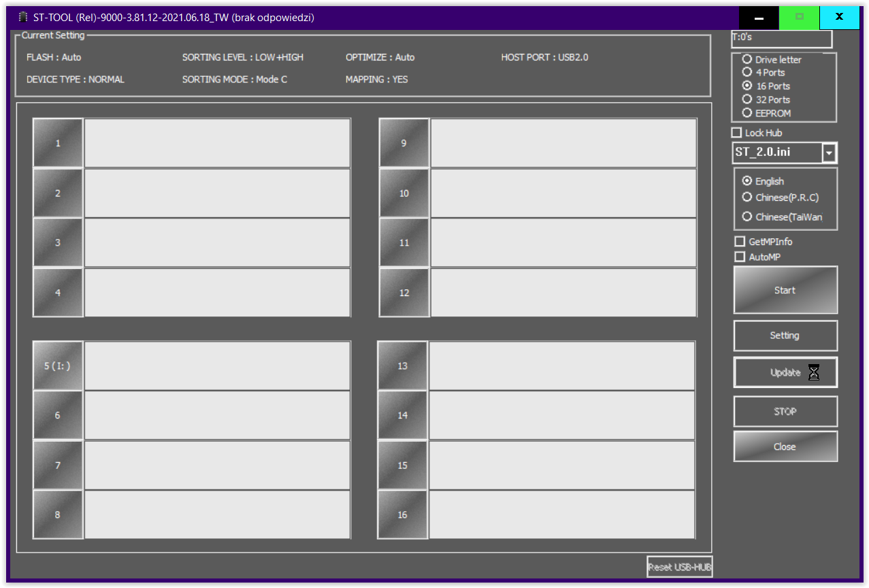Image resolution: width=869 pixels, height=588 pixels.
Task: Tick the GetMPInfo checkbox
Action: 740,242
